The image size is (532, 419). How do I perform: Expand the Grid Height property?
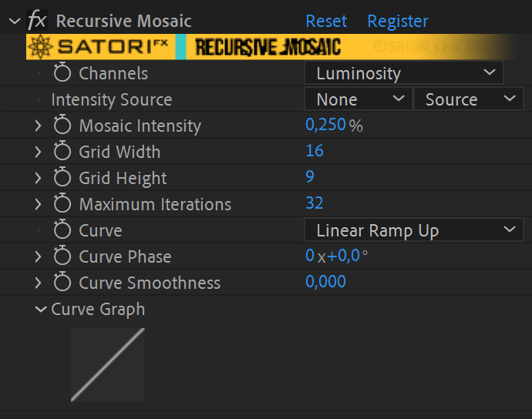pos(38,178)
